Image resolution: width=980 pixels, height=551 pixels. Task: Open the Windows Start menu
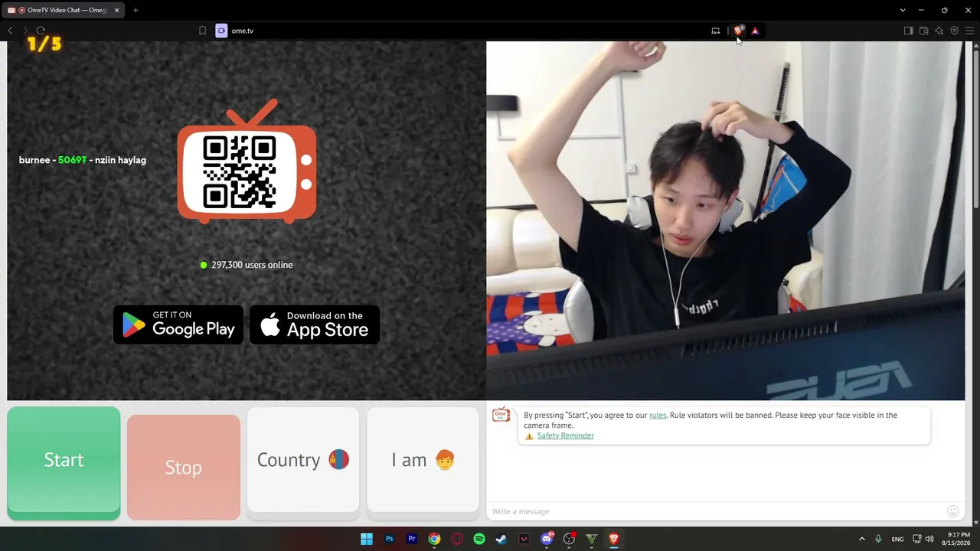pyautogui.click(x=367, y=539)
